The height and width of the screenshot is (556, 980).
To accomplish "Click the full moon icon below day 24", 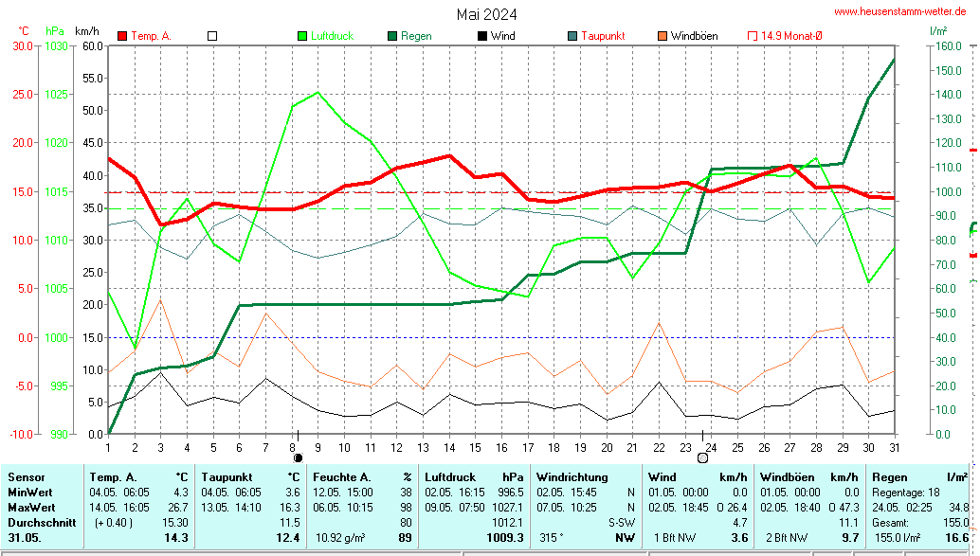I will 702,457.
